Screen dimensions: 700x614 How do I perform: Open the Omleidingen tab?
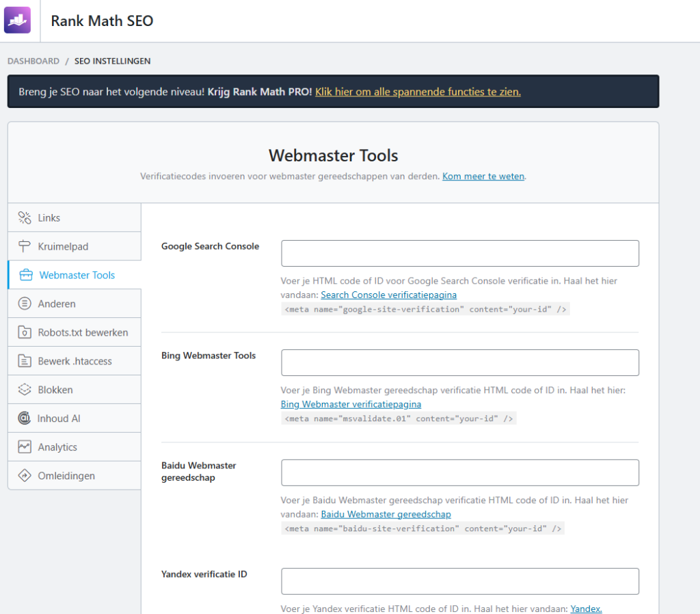pyautogui.click(x=75, y=475)
